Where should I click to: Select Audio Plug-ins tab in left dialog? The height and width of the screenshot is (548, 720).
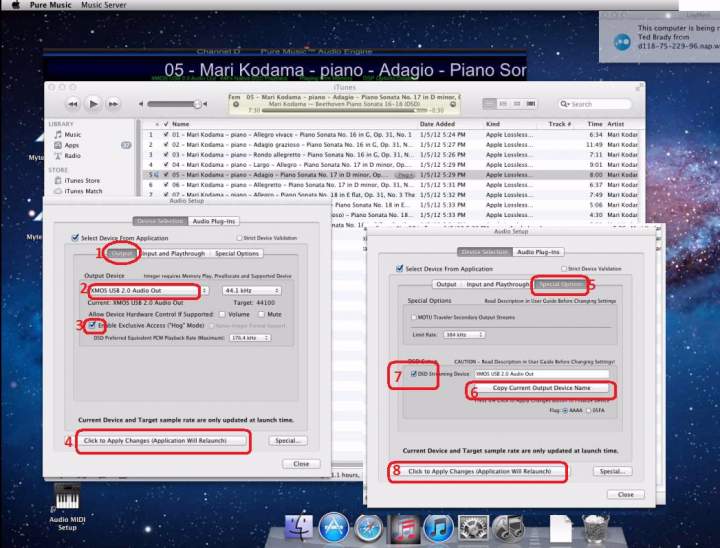214,221
